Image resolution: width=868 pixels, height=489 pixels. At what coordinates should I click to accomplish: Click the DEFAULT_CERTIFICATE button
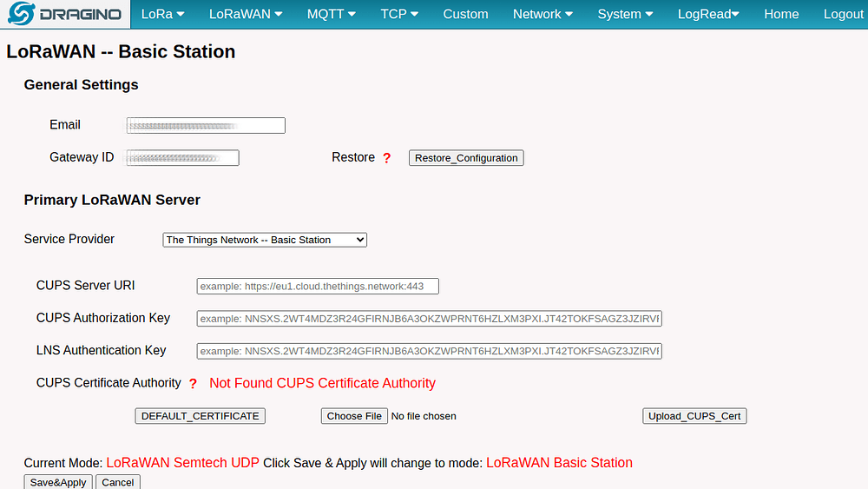point(200,416)
